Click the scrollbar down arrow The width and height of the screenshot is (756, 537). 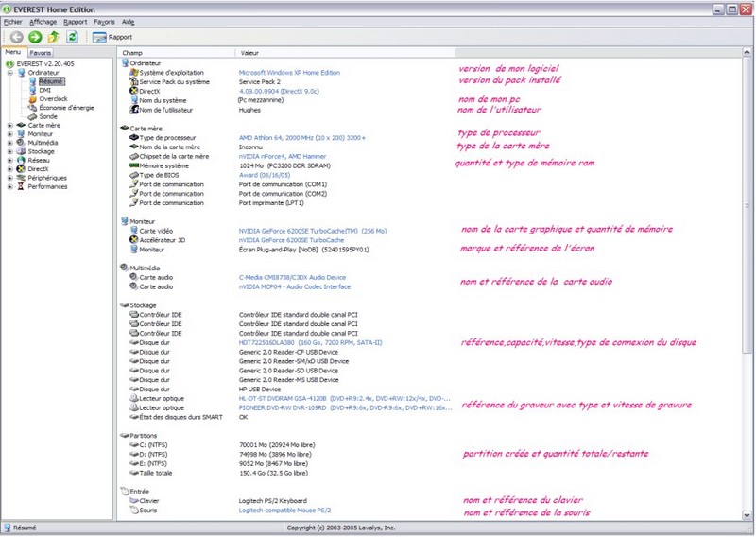[747, 515]
